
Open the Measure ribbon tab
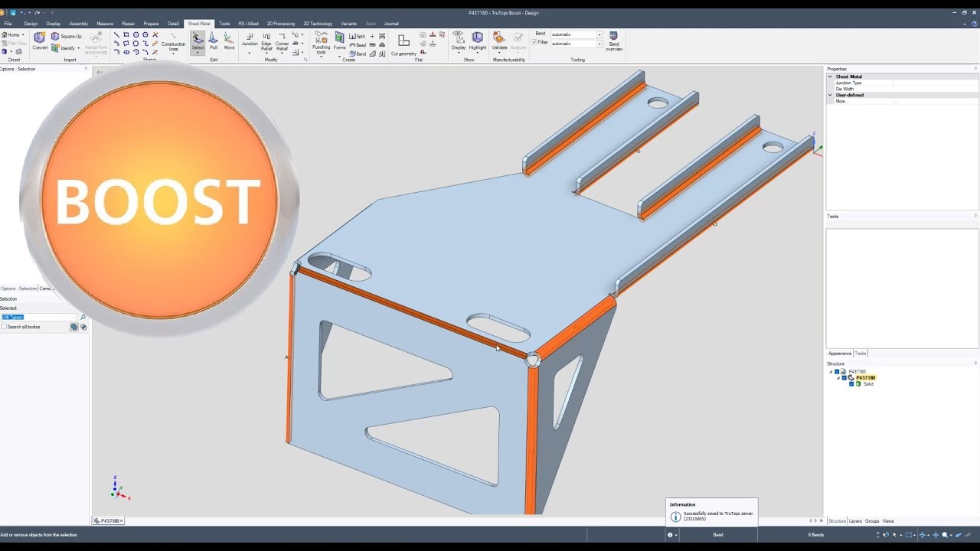tap(105, 24)
